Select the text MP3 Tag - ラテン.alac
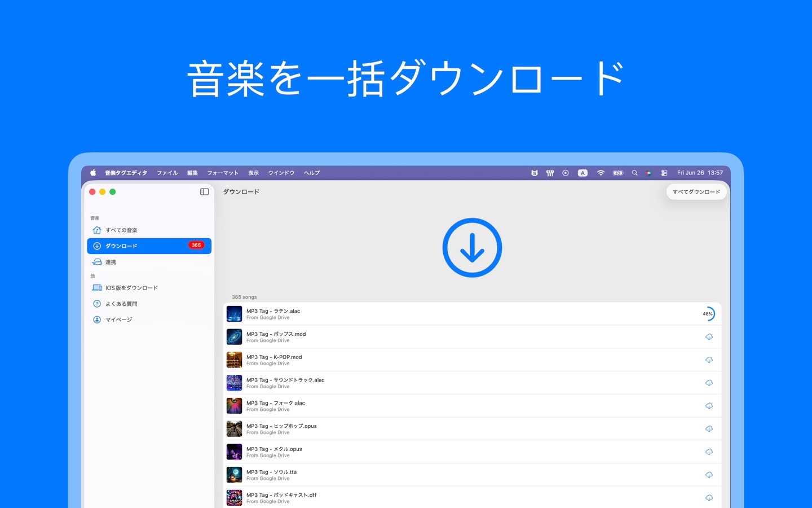 [x=273, y=311]
